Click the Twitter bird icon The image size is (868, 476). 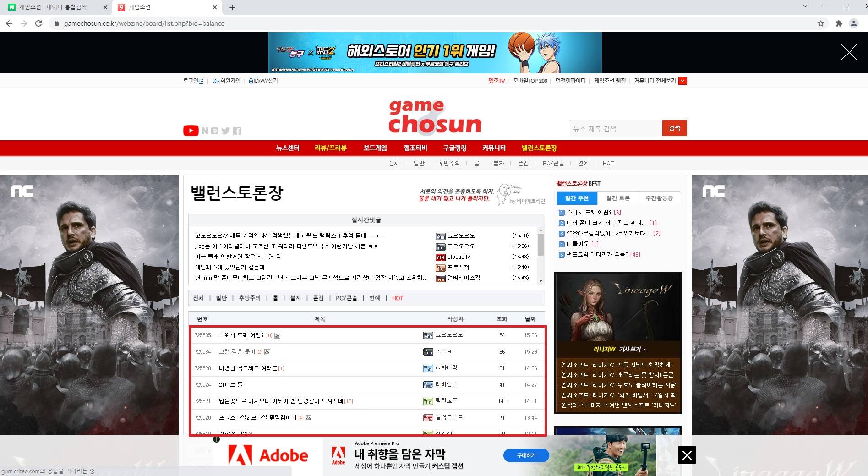(225, 131)
